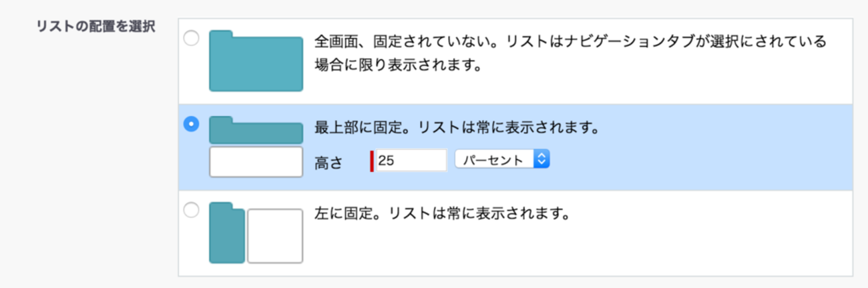
Task: Click the 高さ label
Action: tap(328, 162)
